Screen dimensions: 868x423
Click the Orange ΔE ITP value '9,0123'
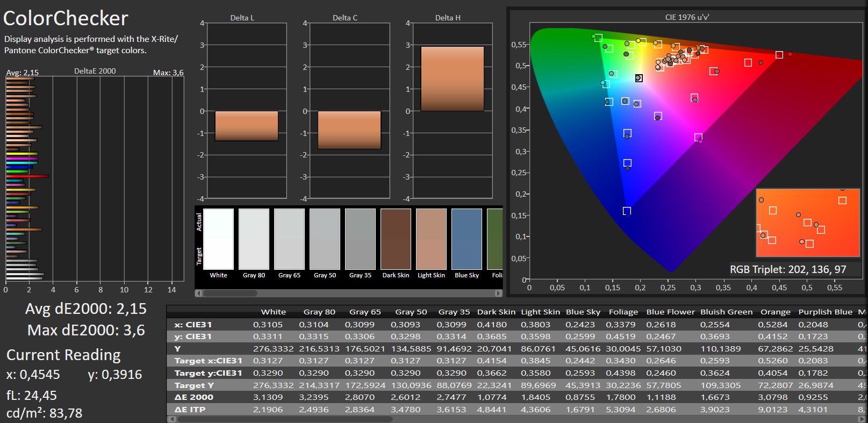(773, 410)
